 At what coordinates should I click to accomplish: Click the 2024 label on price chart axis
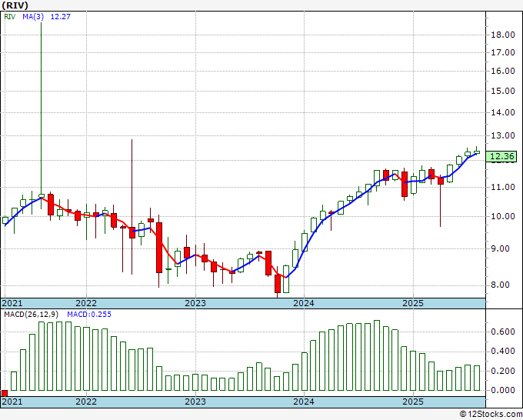(304, 303)
